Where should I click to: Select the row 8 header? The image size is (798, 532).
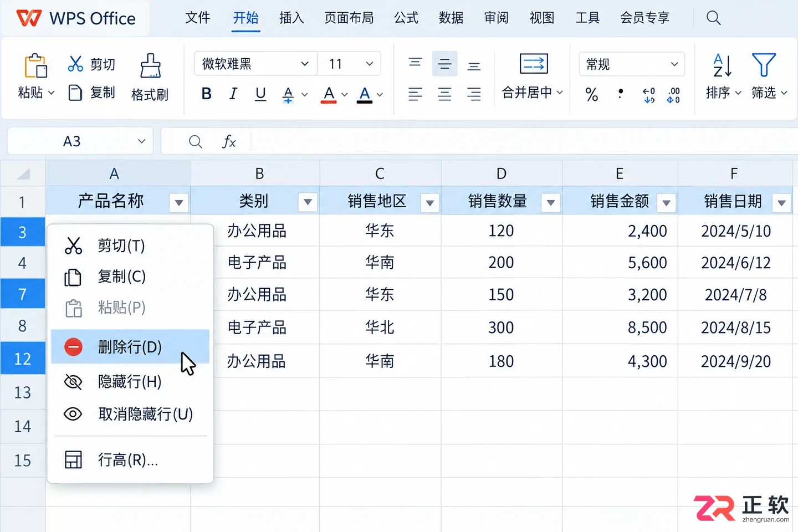(22, 326)
